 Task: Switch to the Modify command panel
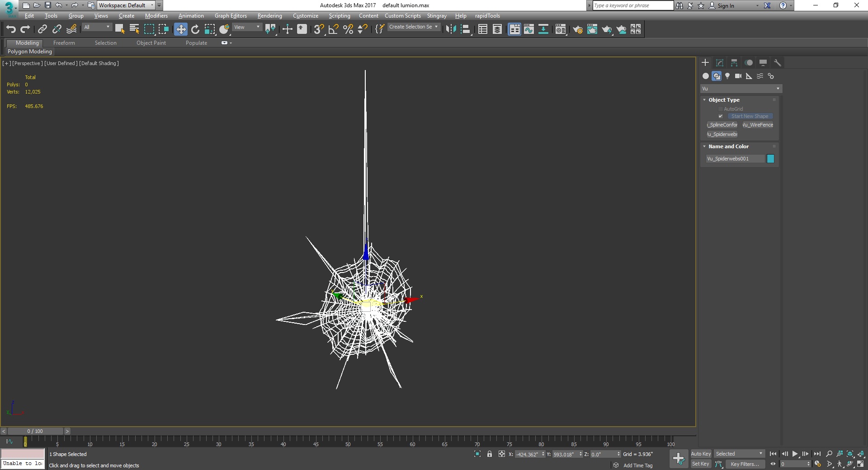(720, 63)
